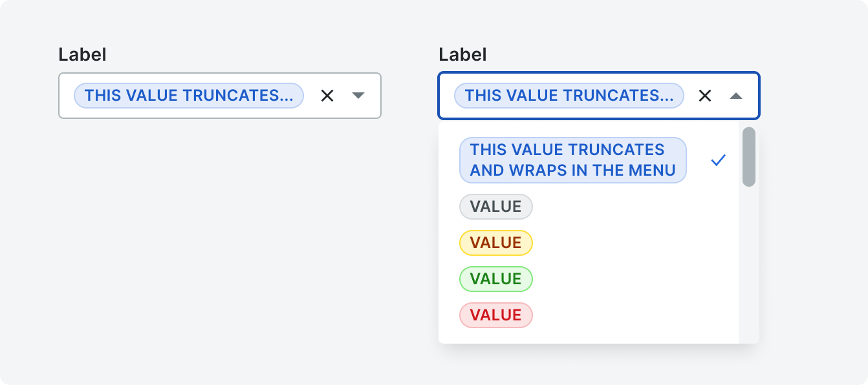Click the truncated blue tag in the focused field
Screen dimensions: 868x385
(569, 96)
